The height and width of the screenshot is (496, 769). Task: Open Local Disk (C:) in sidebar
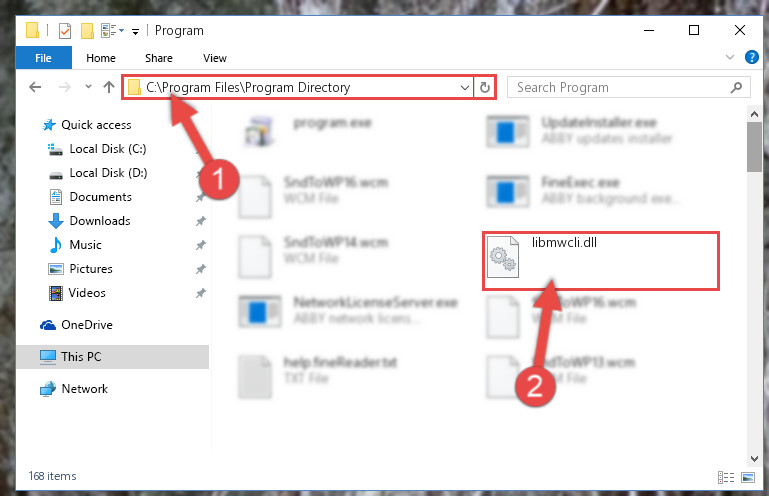pyautogui.click(x=108, y=149)
